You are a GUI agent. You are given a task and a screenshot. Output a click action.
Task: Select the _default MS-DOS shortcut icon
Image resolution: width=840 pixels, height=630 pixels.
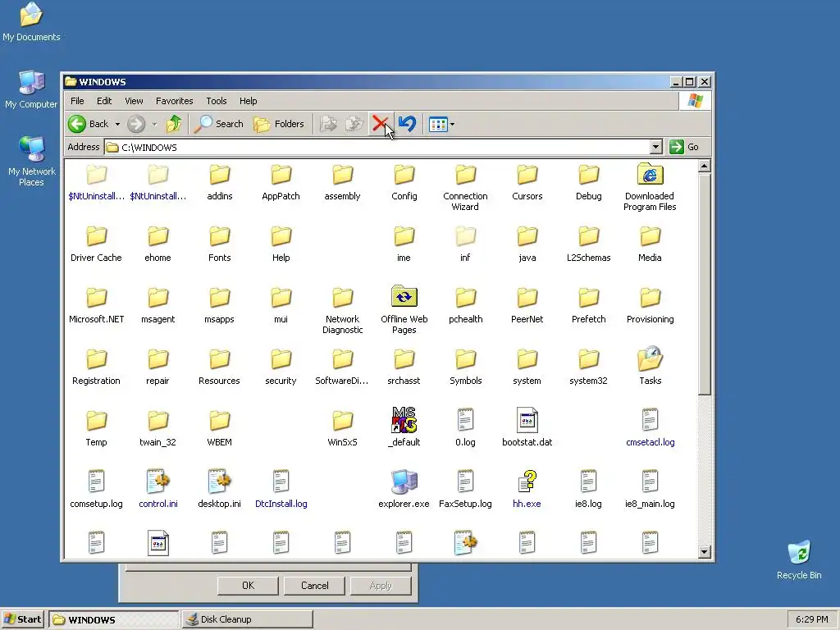click(x=404, y=421)
